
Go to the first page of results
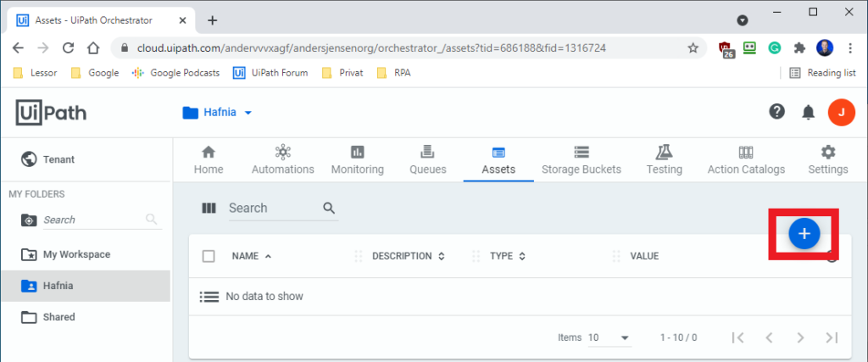tap(738, 337)
